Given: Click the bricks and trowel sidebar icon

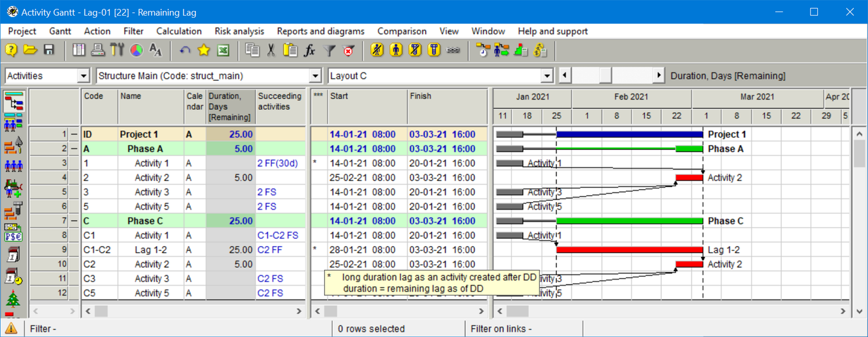Looking at the screenshot, I should click(x=14, y=144).
